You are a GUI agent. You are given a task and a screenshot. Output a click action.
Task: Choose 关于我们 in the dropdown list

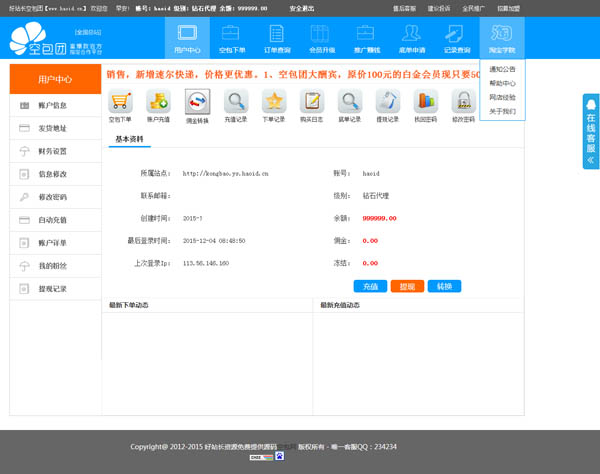click(x=502, y=111)
